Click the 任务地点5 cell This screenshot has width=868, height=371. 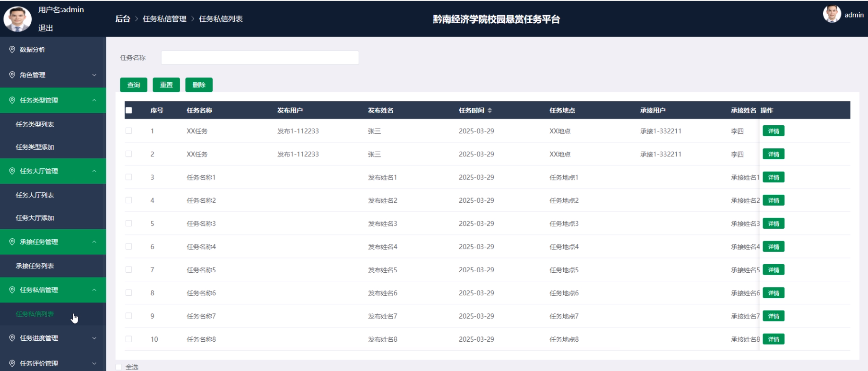pos(564,270)
